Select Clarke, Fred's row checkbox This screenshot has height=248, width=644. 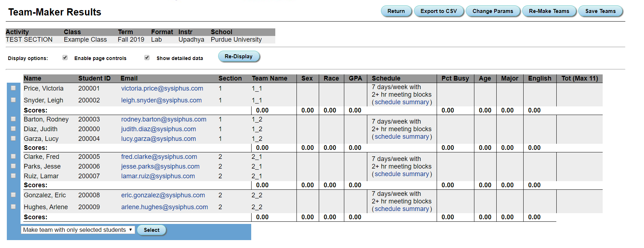tap(13, 156)
